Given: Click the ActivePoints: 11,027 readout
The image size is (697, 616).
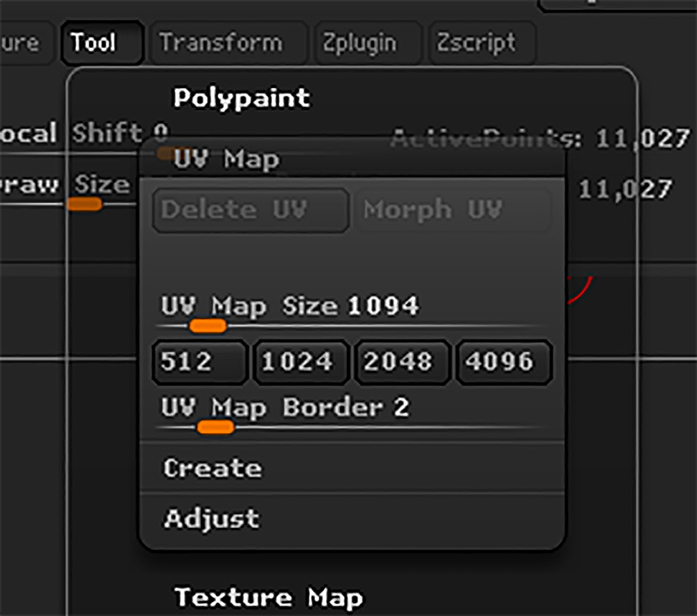Looking at the screenshot, I should [540, 138].
